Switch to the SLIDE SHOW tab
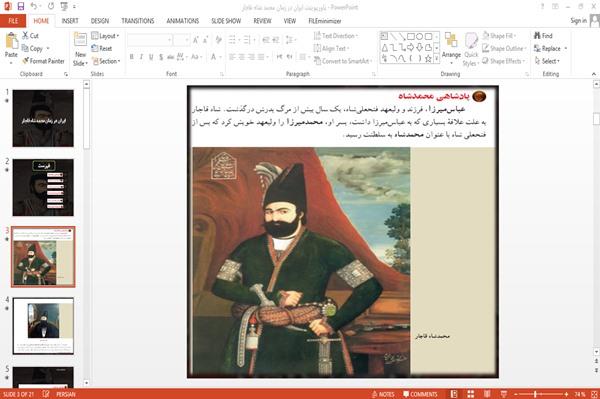Viewport: 600px width, 399px height. coord(226,21)
